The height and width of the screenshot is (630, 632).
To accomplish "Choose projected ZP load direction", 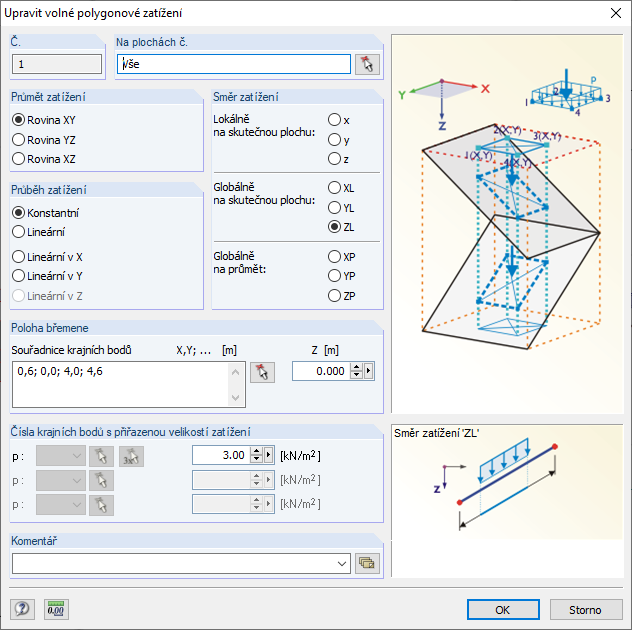I will click(x=341, y=295).
